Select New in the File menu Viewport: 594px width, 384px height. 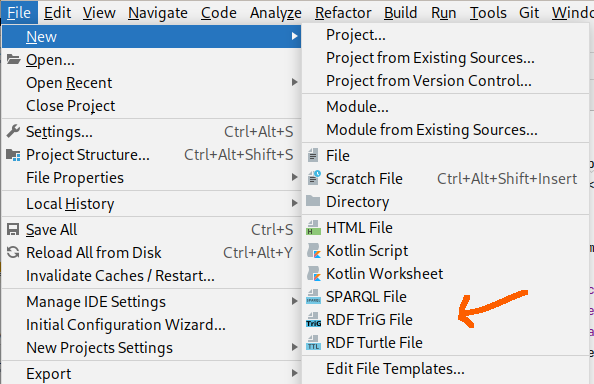152,37
